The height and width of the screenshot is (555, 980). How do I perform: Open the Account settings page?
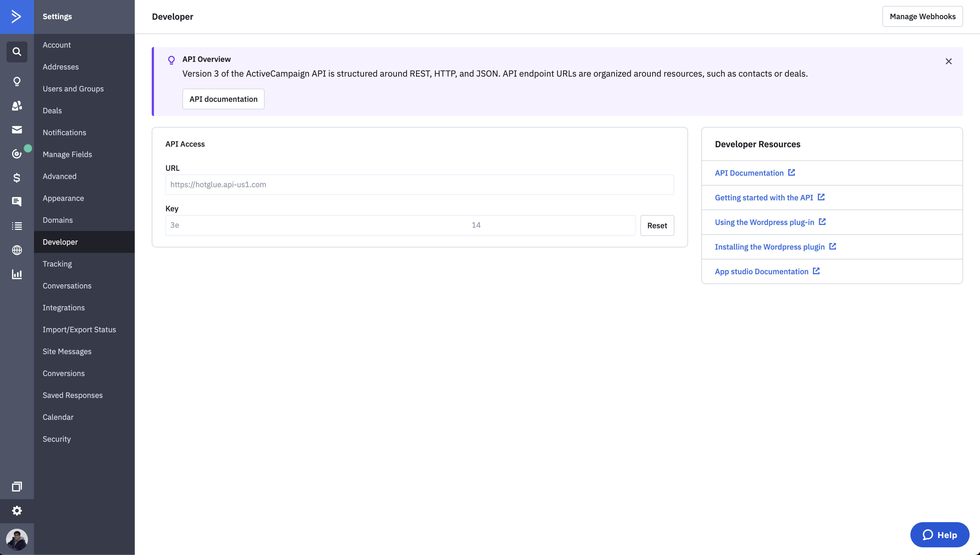84,45
